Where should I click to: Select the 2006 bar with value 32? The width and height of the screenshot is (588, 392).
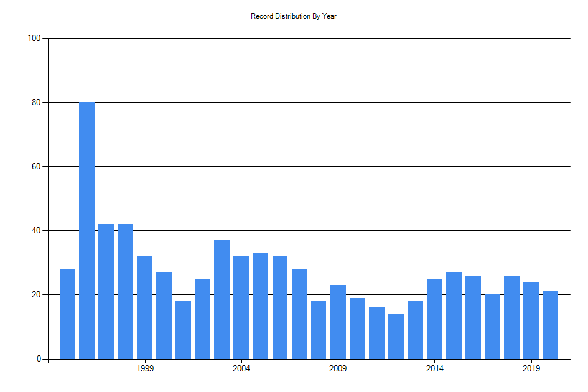[280, 307]
